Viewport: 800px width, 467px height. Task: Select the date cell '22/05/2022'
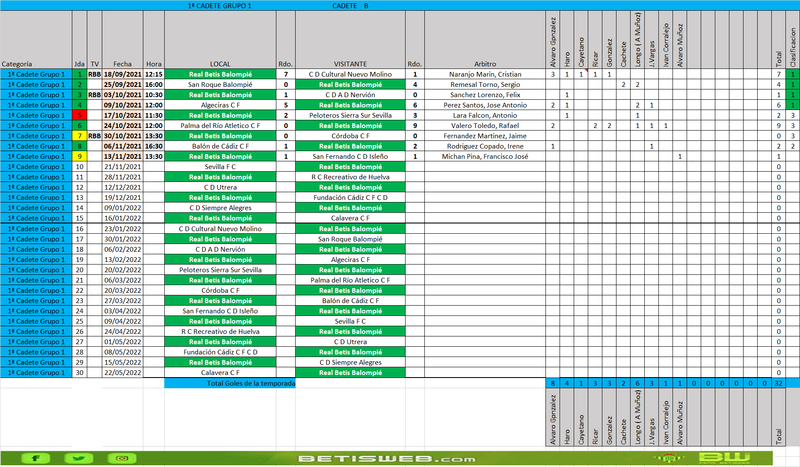[x=122, y=373]
